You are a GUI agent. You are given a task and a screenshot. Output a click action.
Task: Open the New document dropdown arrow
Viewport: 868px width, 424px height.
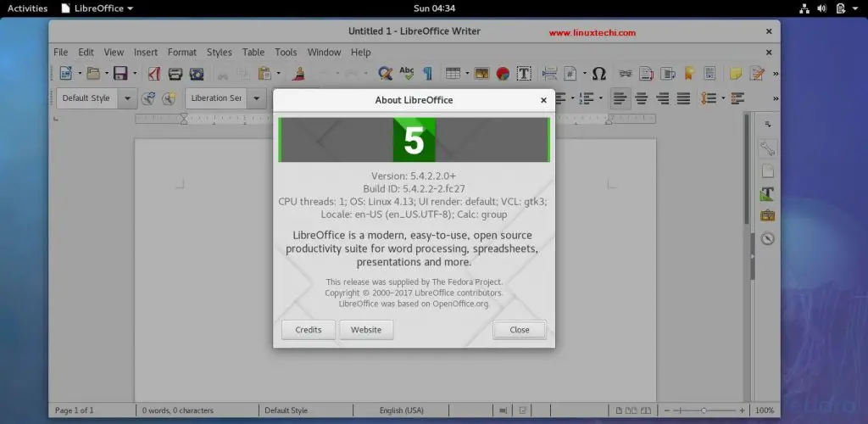80,73
